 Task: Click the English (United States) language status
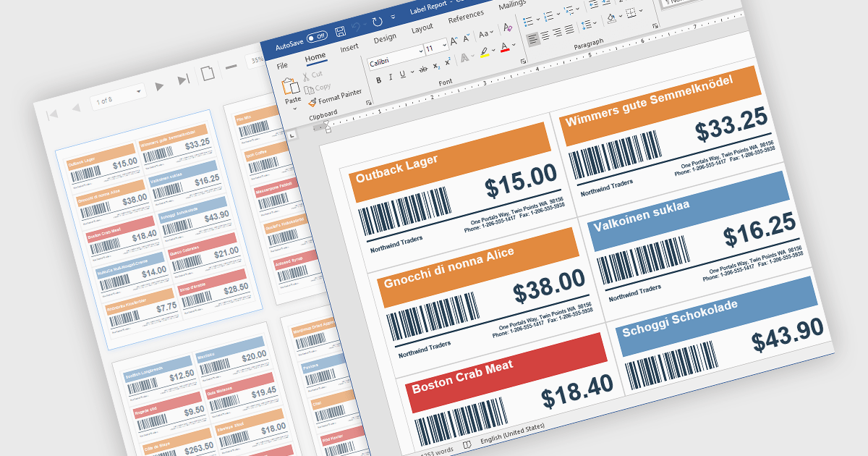[512, 434]
